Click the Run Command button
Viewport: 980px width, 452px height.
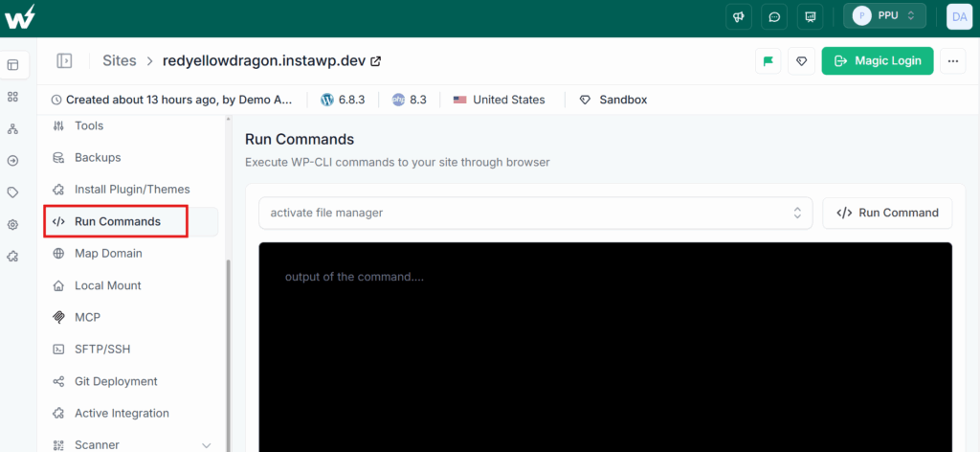[887, 213]
